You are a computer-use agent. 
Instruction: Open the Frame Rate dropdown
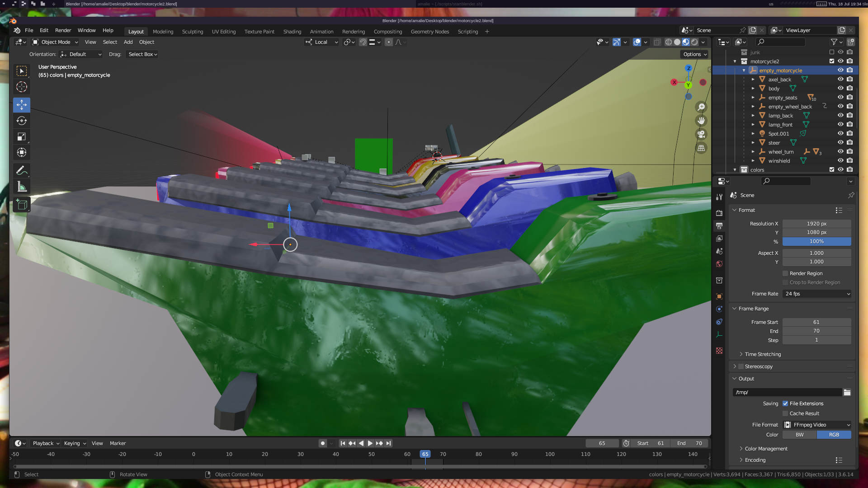[x=817, y=294]
